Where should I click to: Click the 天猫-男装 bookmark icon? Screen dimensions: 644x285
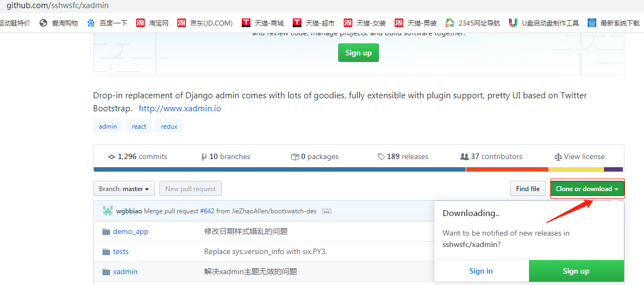(399, 23)
